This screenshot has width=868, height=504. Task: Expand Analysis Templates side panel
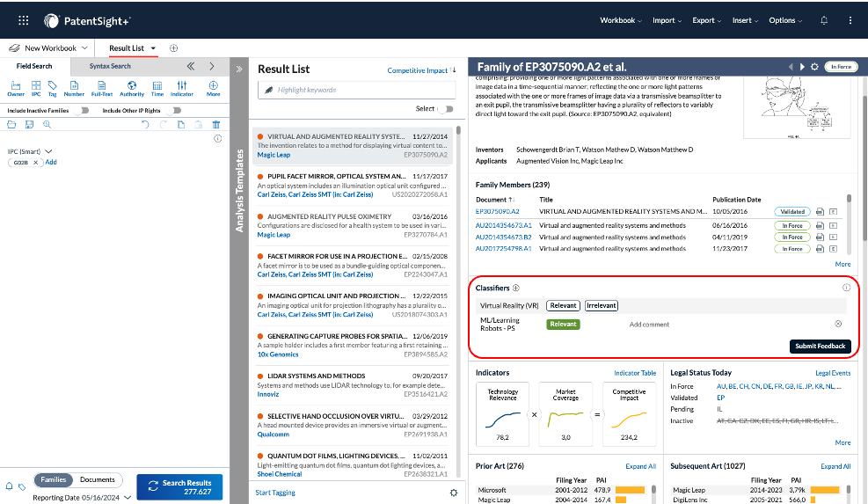(239, 69)
